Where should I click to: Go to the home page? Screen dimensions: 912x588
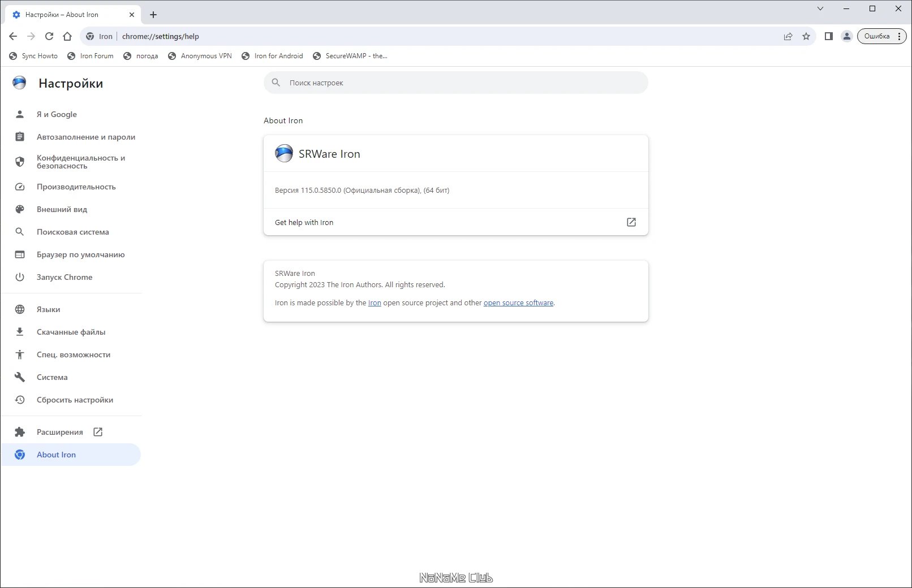[x=67, y=36]
